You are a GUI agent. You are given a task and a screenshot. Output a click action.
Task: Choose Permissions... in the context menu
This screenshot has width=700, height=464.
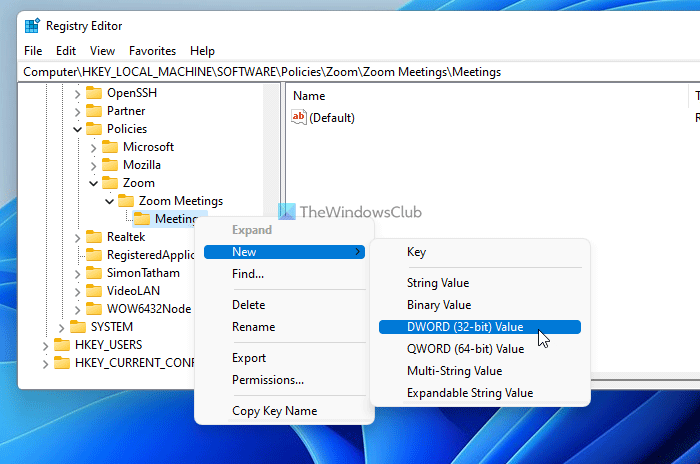(x=284, y=380)
